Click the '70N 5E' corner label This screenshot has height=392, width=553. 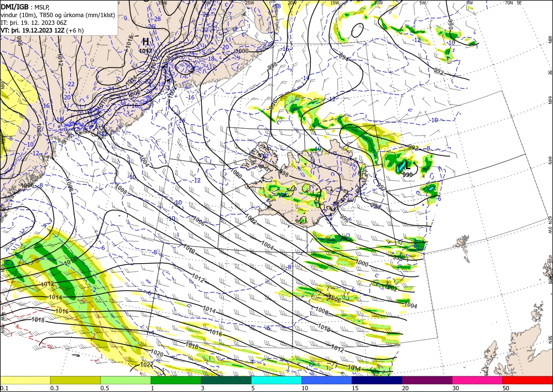(513, 3)
